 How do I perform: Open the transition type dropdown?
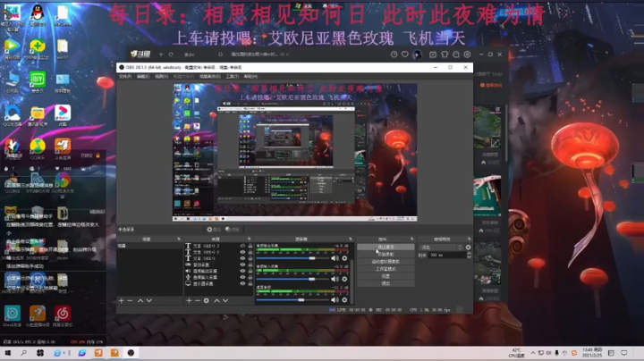(441, 248)
